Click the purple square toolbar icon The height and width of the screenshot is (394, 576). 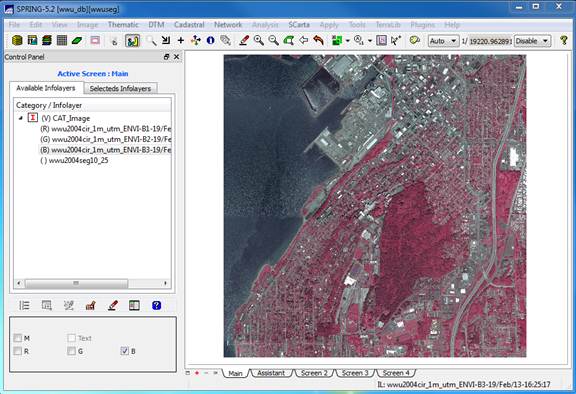click(382, 40)
